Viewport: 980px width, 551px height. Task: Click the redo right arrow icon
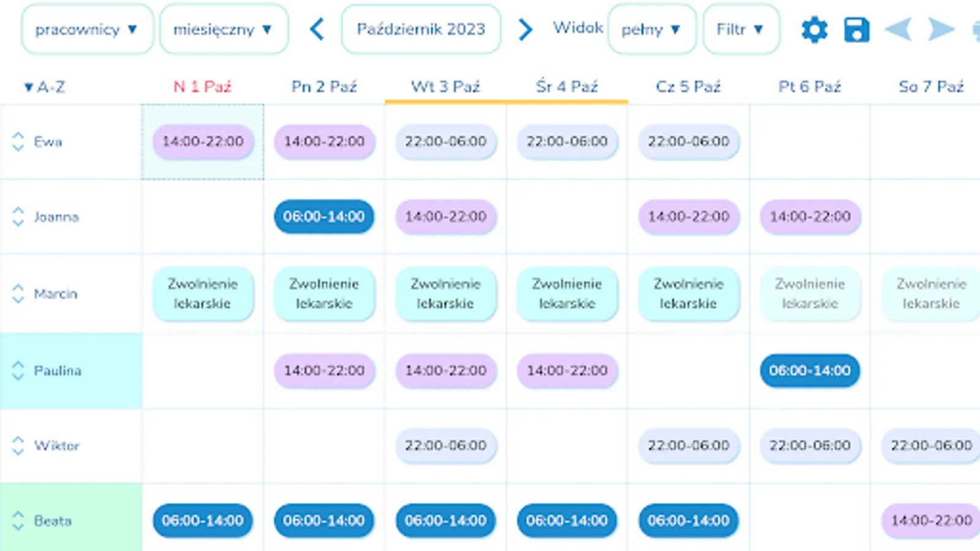941,29
